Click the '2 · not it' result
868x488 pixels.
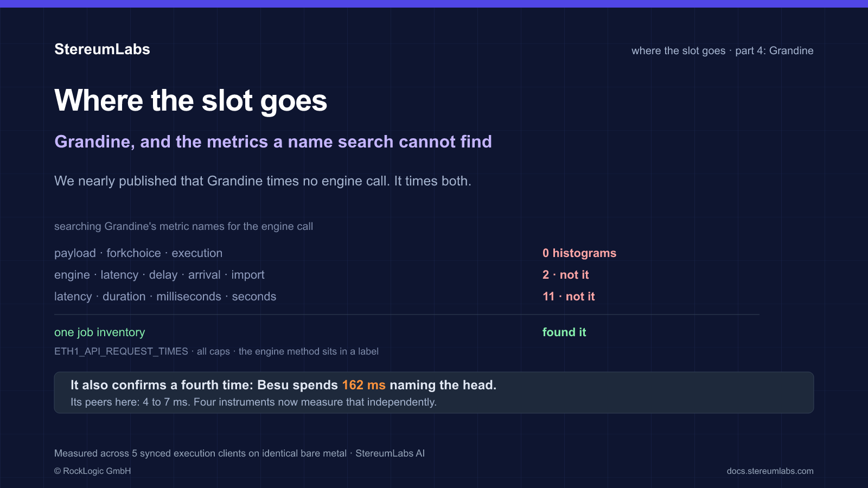(x=566, y=275)
